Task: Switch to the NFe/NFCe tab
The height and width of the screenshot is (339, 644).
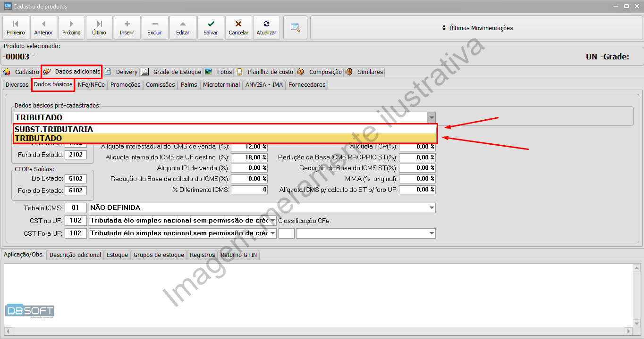Action: pos(91,85)
